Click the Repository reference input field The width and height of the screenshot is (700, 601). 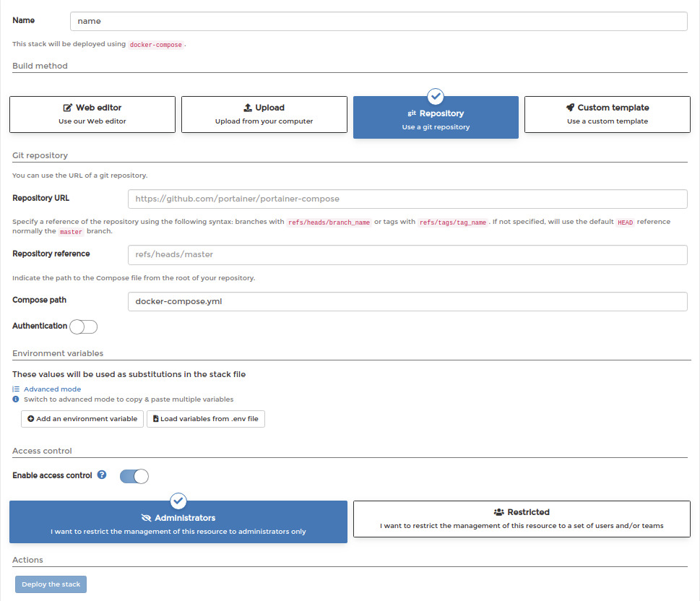point(407,254)
